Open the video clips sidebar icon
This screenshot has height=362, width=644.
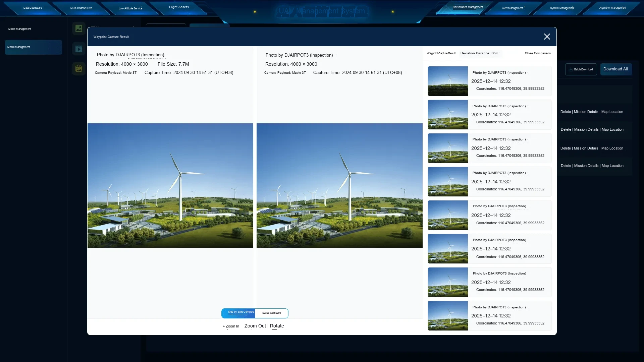(79, 49)
